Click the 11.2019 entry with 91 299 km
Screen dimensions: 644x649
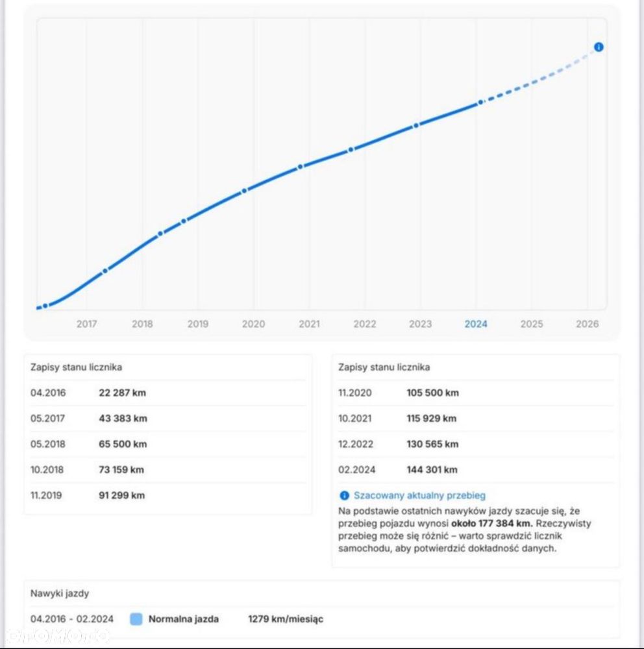(168, 495)
